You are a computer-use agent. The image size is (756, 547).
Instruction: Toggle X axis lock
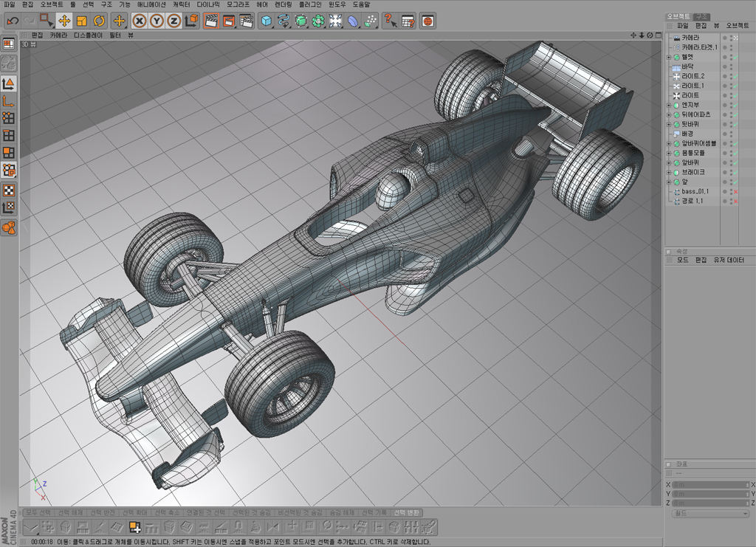(140, 21)
